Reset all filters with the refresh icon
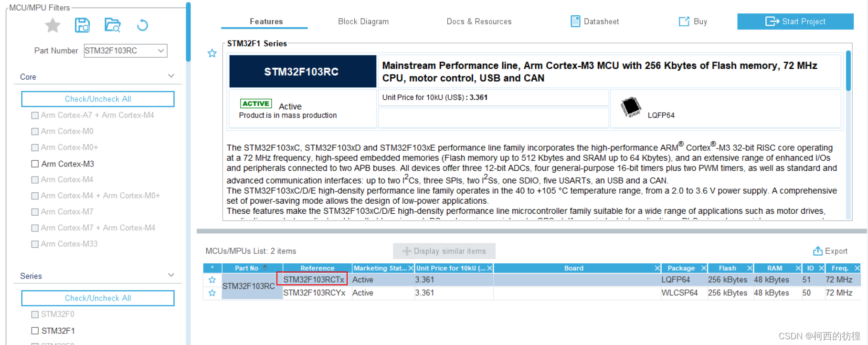The height and width of the screenshot is (345, 868). click(142, 25)
